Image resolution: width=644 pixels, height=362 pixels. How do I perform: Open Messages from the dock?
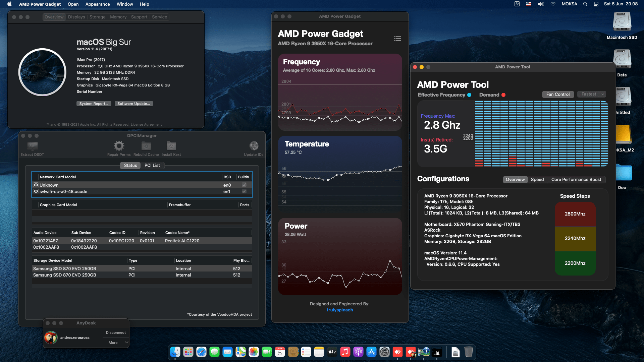tap(214, 352)
